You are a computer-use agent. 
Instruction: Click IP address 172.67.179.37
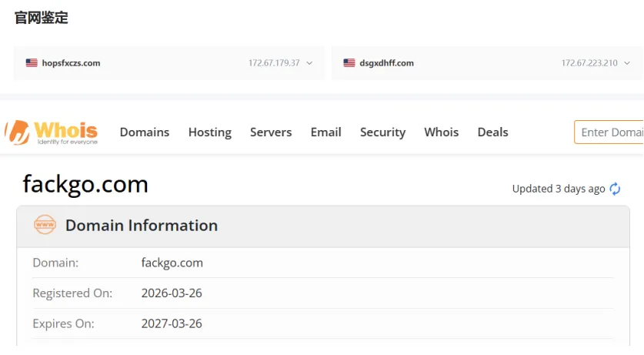point(274,63)
